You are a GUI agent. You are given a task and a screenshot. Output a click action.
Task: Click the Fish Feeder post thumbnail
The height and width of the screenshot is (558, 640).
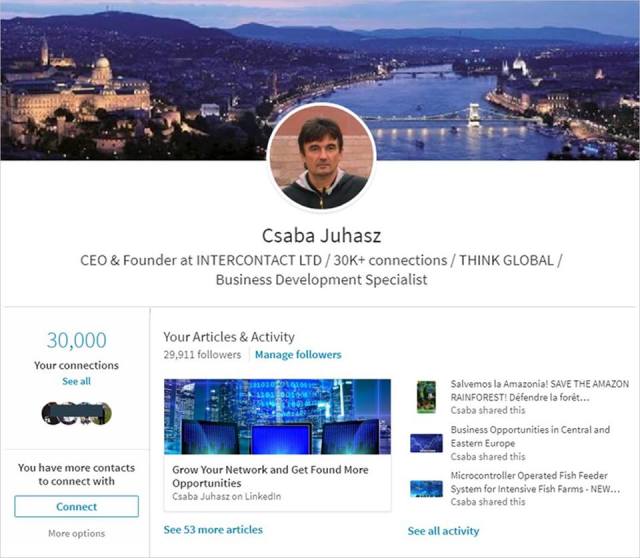pyautogui.click(x=426, y=489)
